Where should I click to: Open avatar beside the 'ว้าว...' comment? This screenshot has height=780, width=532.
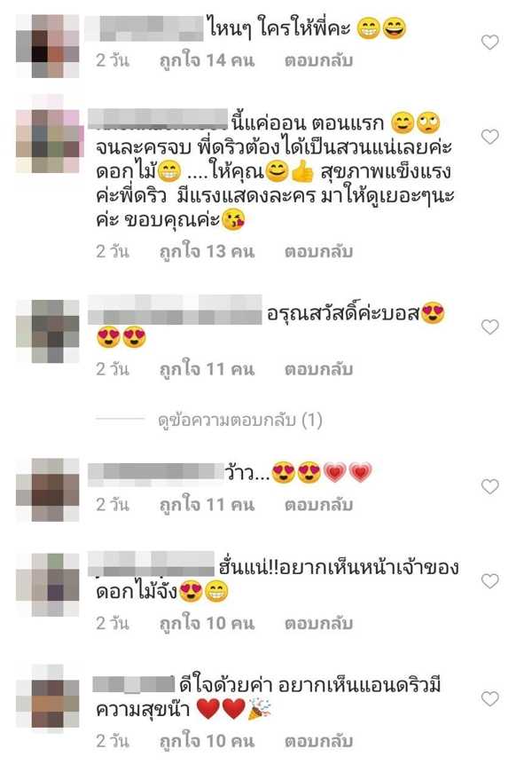pyautogui.click(x=48, y=490)
